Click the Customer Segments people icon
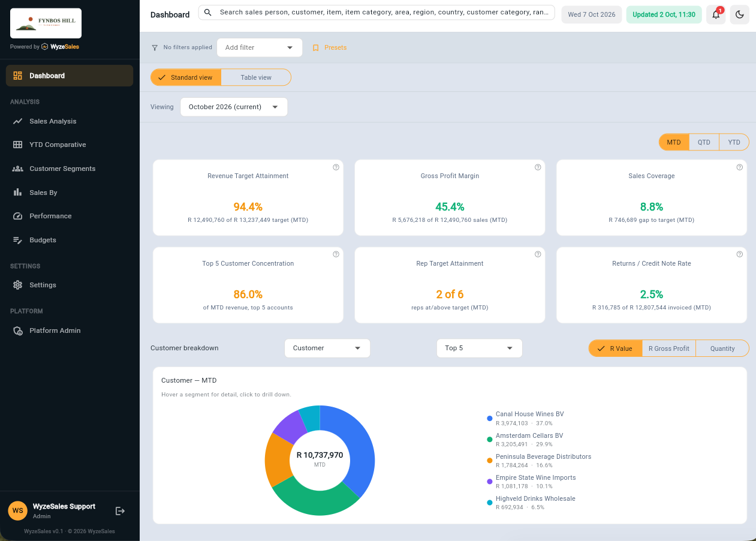 (17, 169)
